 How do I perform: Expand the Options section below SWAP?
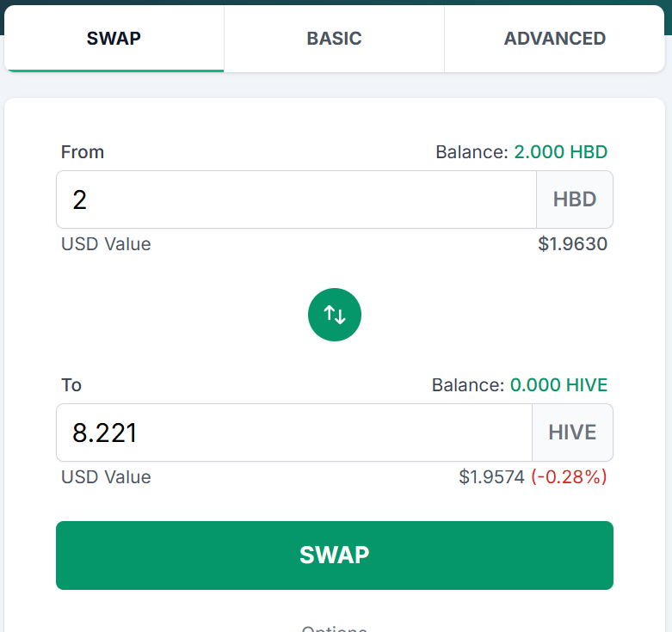tap(335, 629)
